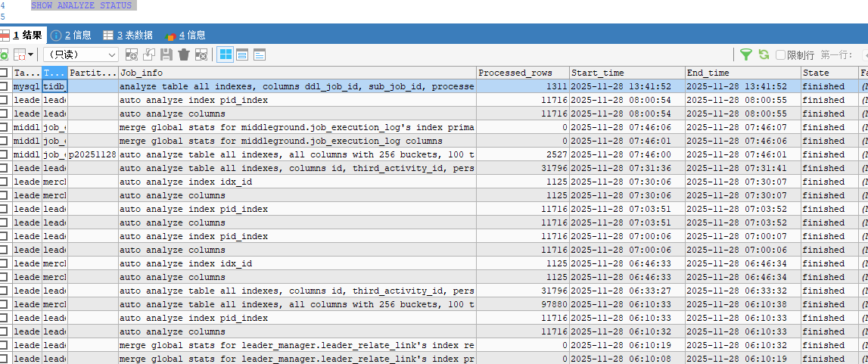
Task: Switch to grid view mode
Action: 226,54
